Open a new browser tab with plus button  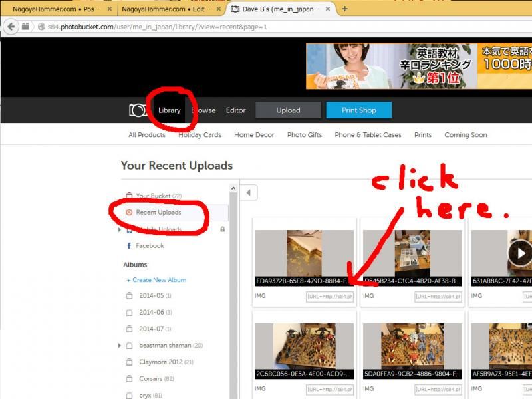[344, 9]
